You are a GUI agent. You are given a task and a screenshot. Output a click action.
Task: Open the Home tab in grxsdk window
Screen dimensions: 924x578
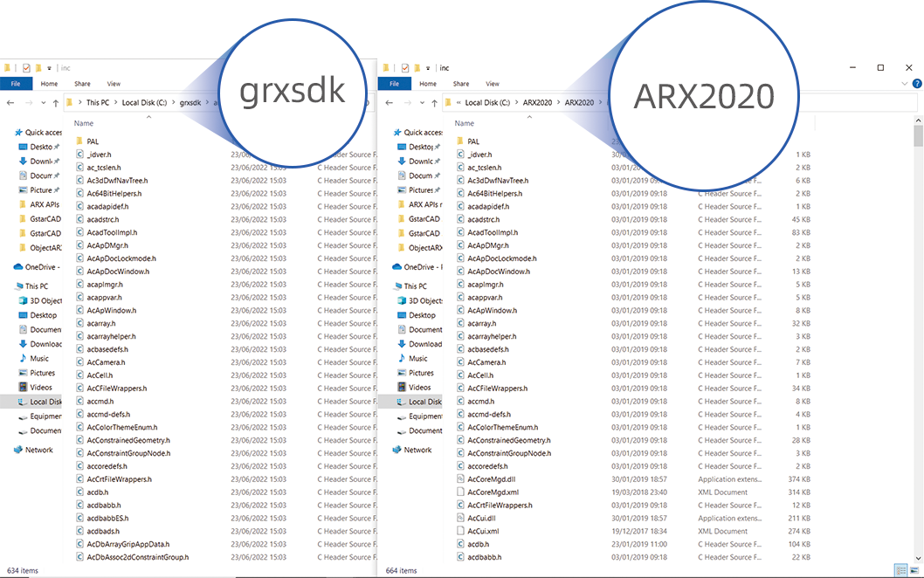pyautogui.click(x=49, y=84)
